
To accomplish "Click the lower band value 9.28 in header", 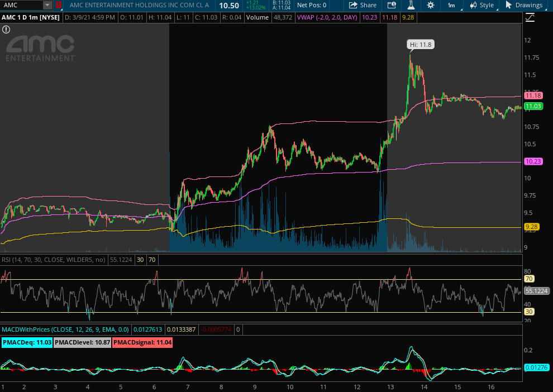I will pos(408,17).
